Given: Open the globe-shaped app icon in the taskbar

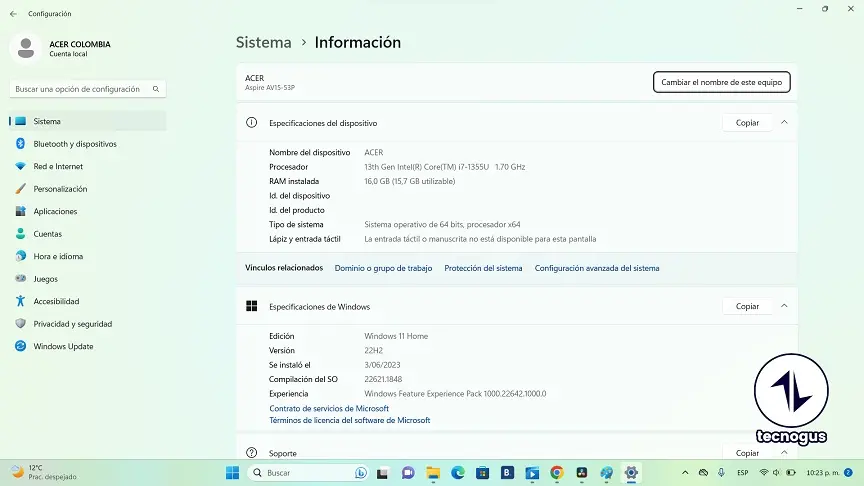Looking at the screenshot, I should coord(607,473).
